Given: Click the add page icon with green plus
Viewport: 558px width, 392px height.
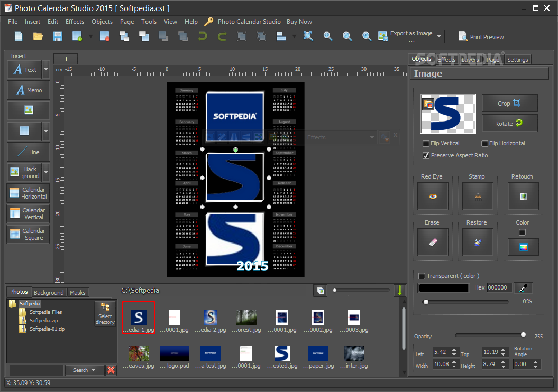Looking at the screenshot, I should [x=77, y=36].
